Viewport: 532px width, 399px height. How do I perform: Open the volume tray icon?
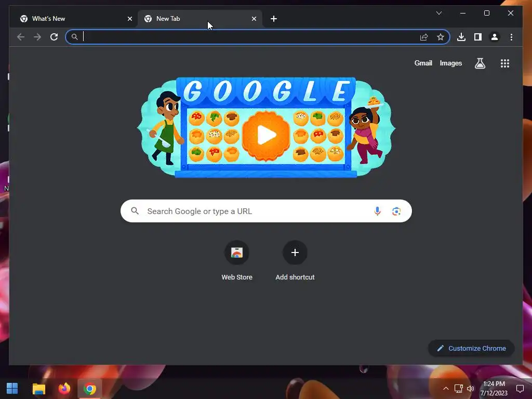[x=470, y=389]
